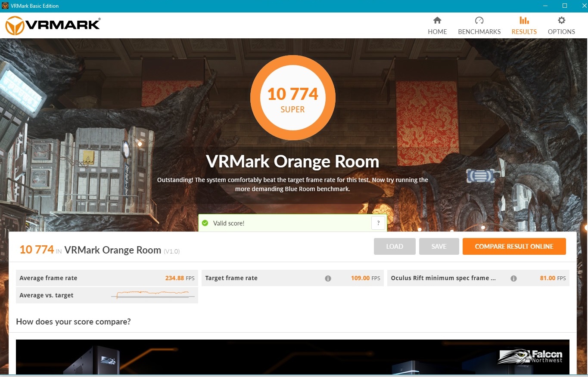Open the OPTIONS tab
This screenshot has width=588, height=377.
click(x=561, y=26)
